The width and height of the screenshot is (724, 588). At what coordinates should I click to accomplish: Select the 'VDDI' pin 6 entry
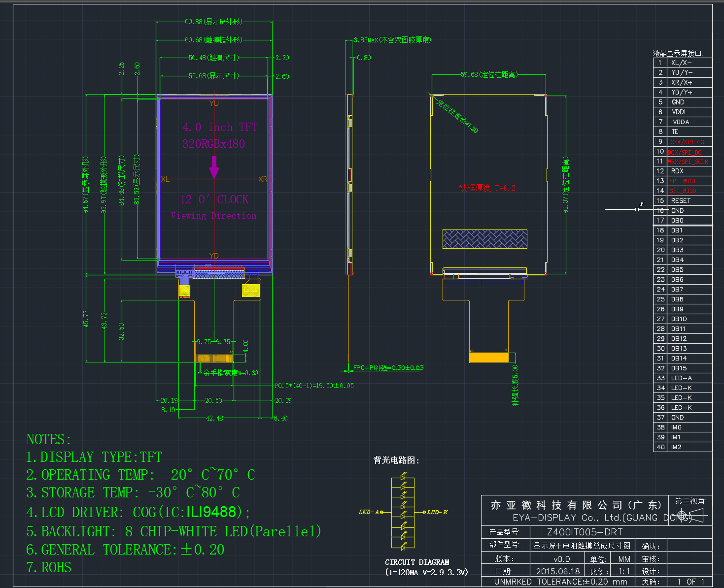679,112
